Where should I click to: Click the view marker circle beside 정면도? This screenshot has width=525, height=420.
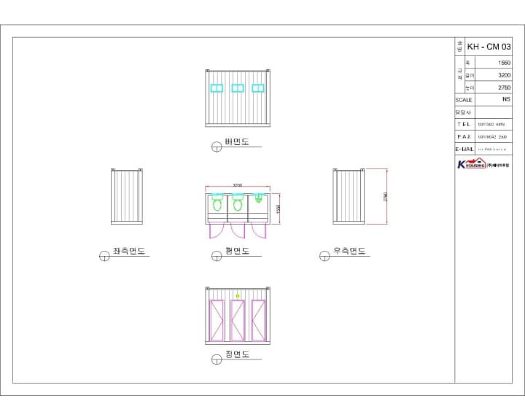(217, 359)
